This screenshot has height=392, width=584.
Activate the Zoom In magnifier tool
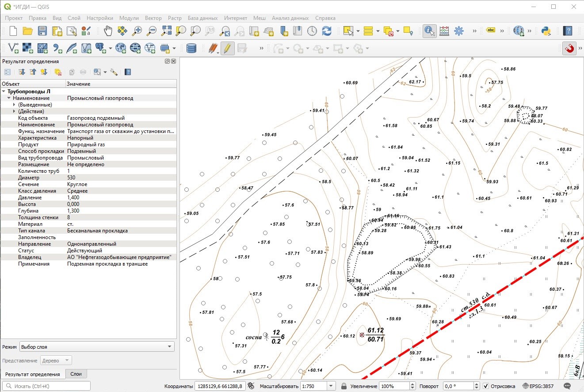pos(137,31)
